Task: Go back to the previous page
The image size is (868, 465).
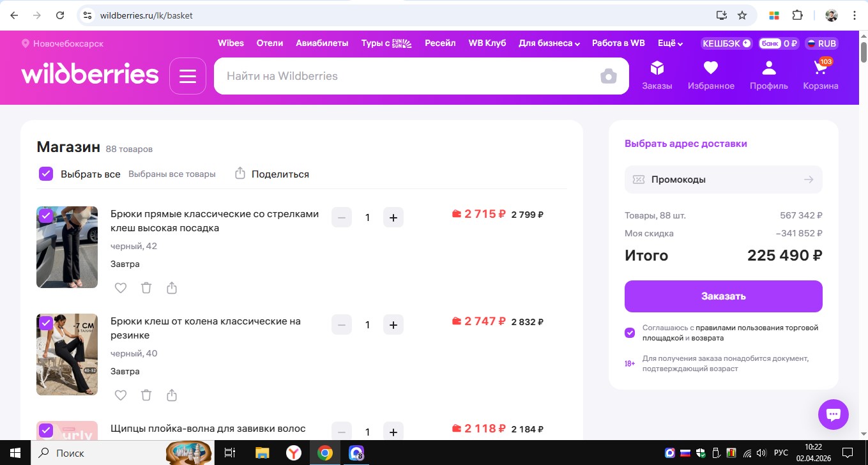Action: 14,15
